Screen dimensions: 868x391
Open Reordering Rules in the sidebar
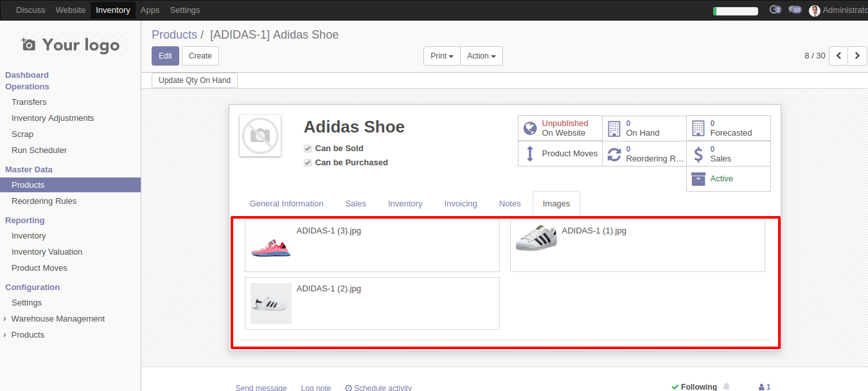coord(44,201)
